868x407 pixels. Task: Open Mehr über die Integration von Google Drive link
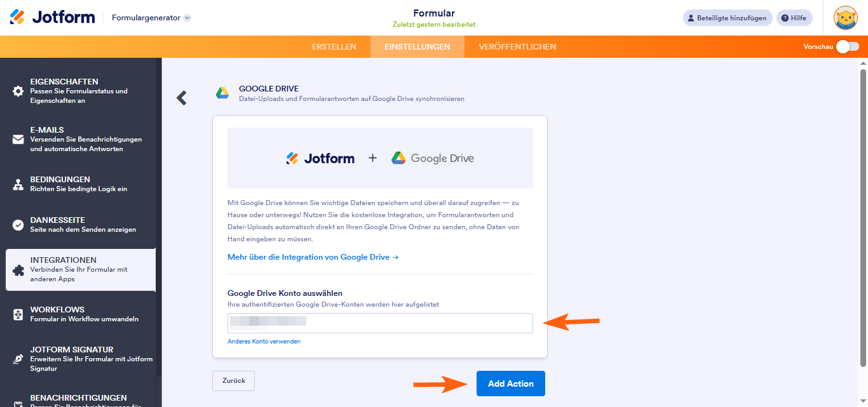point(313,257)
